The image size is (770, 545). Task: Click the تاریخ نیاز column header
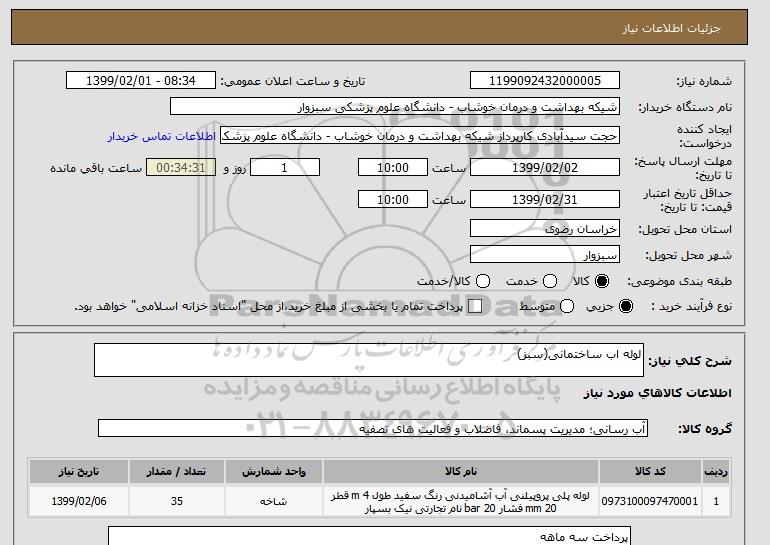tap(79, 471)
